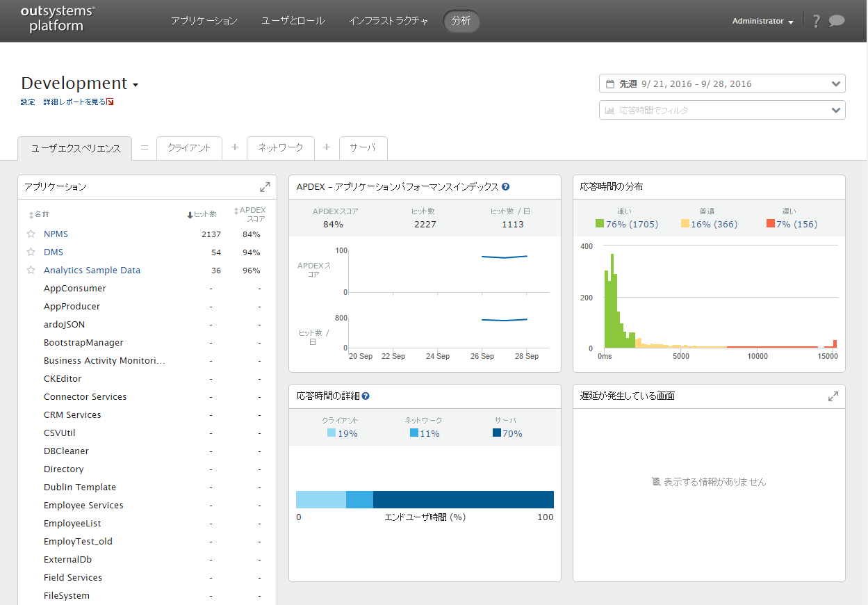868x605 pixels.
Task: Switch to the ネットワーク tab
Action: (x=281, y=147)
